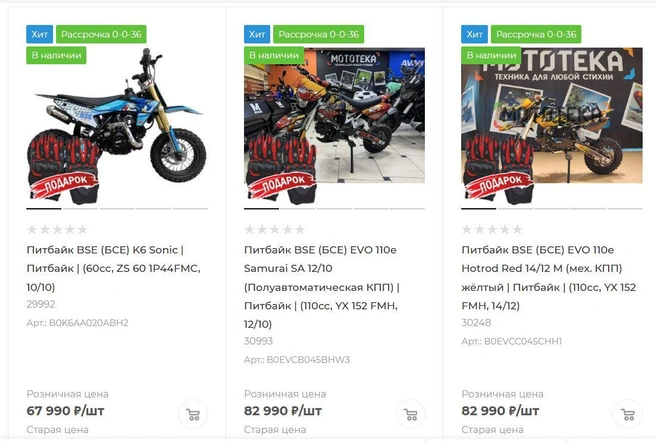Select second image segment of K6 Sonic gallery

pyautogui.click(x=80, y=208)
